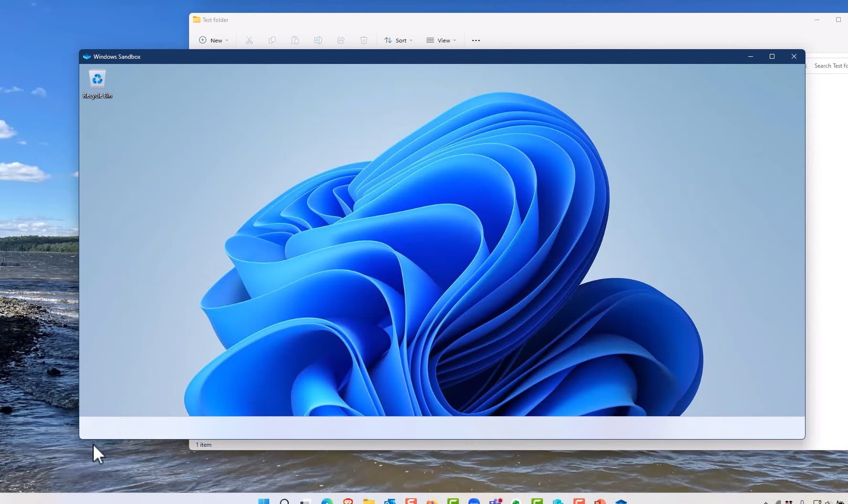Image resolution: width=848 pixels, height=504 pixels.
Task: Click the Delete (trash) icon in the toolbar
Action: (363, 40)
